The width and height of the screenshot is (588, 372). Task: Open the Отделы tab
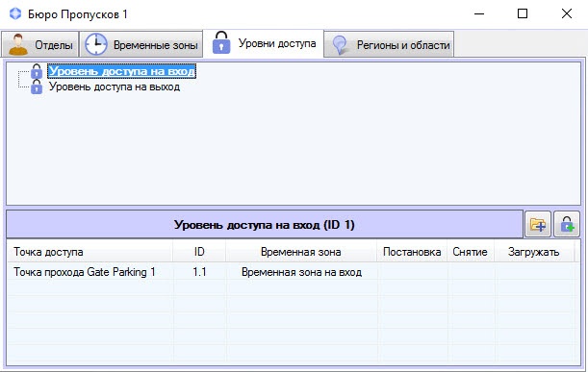[39, 44]
